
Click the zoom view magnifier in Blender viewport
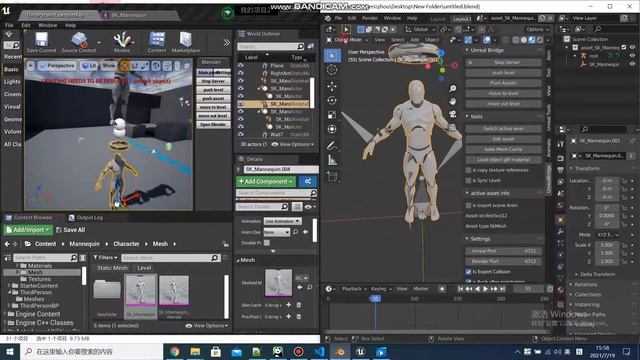[x=453, y=89]
